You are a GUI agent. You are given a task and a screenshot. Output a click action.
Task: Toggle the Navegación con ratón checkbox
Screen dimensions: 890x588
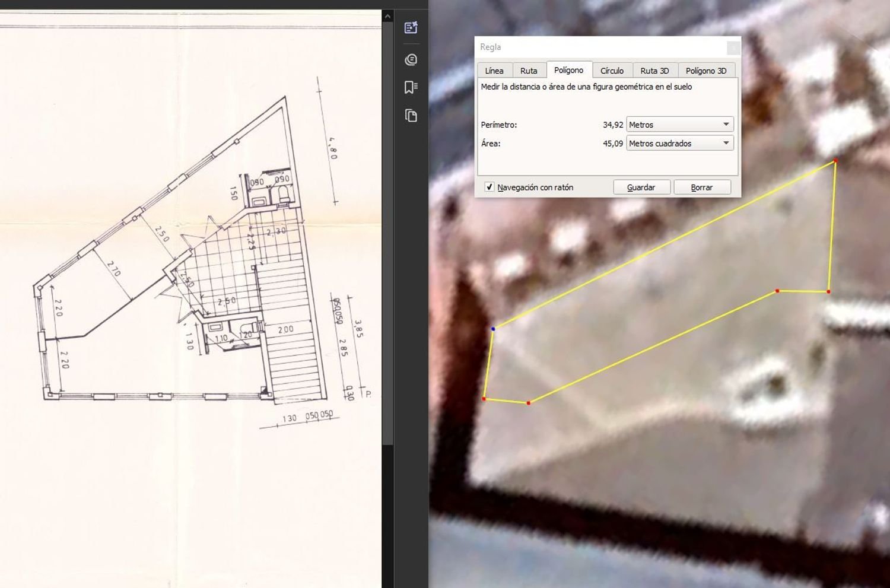tap(490, 187)
